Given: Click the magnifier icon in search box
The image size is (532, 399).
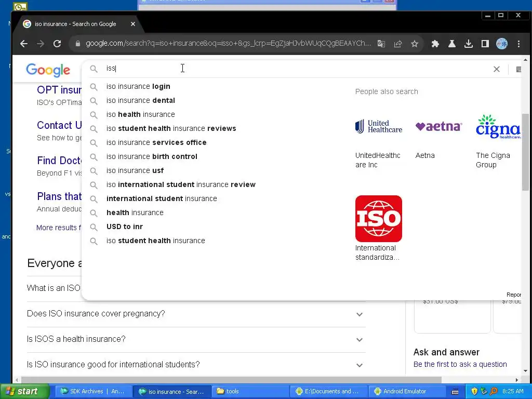Looking at the screenshot, I should click(x=94, y=69).
